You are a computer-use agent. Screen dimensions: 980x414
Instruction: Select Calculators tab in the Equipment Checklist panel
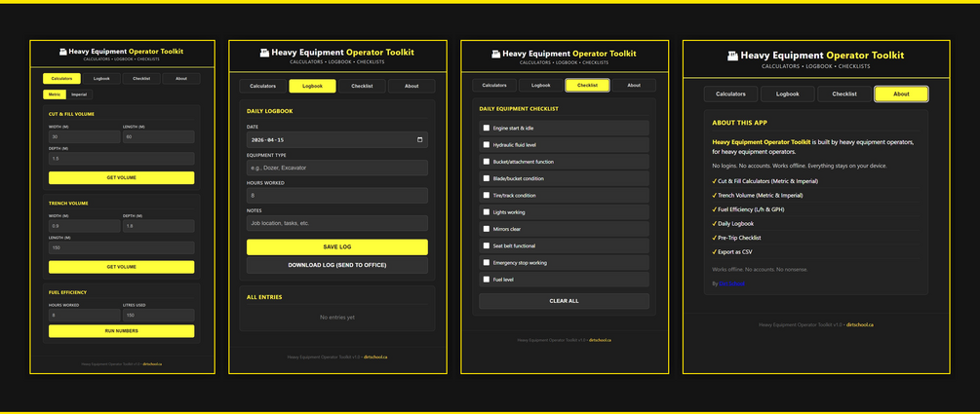494,86
